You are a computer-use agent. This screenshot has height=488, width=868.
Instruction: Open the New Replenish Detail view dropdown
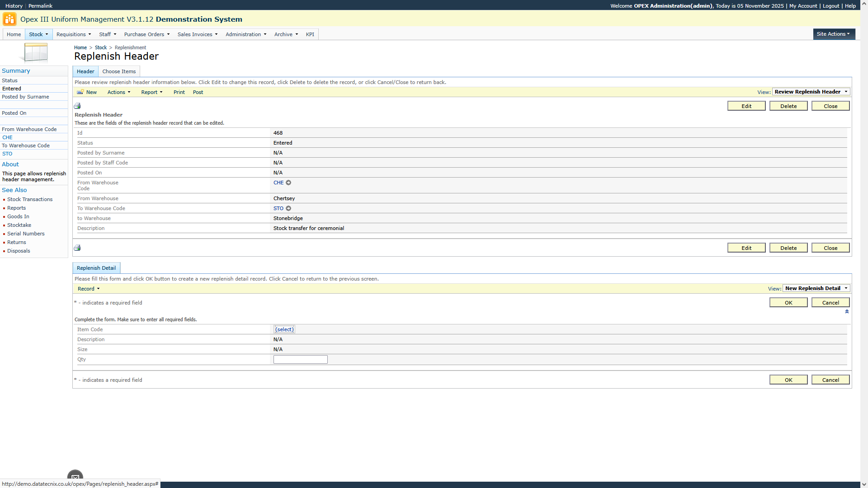coord(816,288)
